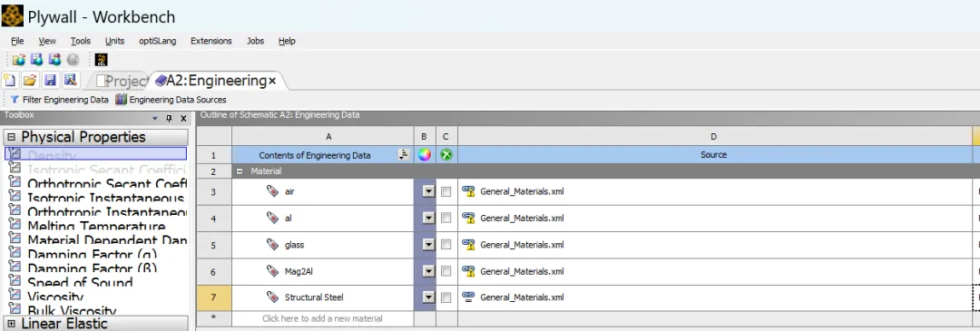Click the Viscosity property icon
The image size is (980, 331).
(x=15, y=296)
